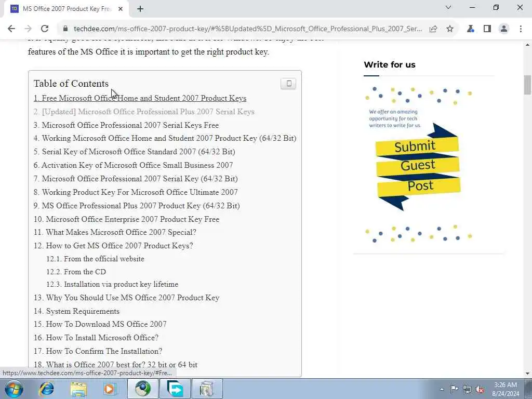Click the scrollbar up arrow
The height and width of the screenshot is (399, 532).
[527, 45]
